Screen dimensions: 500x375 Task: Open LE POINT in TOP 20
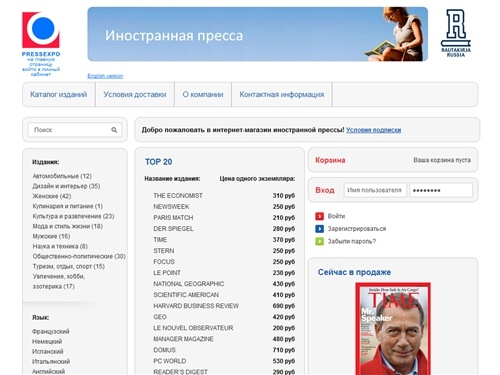pos(167,273)
